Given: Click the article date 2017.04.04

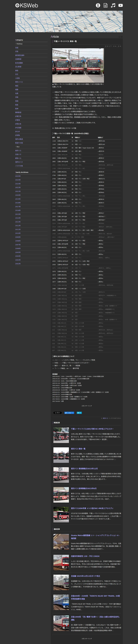Looking at the screenshot, I should tap(113, 46).
